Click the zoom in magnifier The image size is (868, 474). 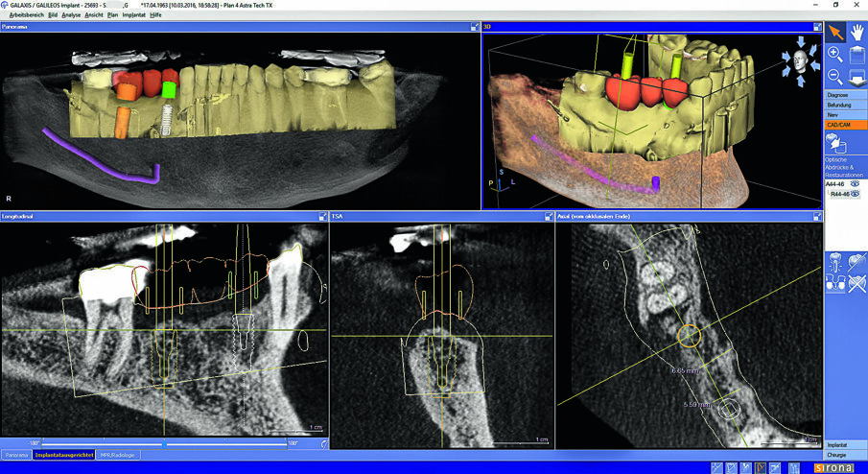tap(834, 55)
